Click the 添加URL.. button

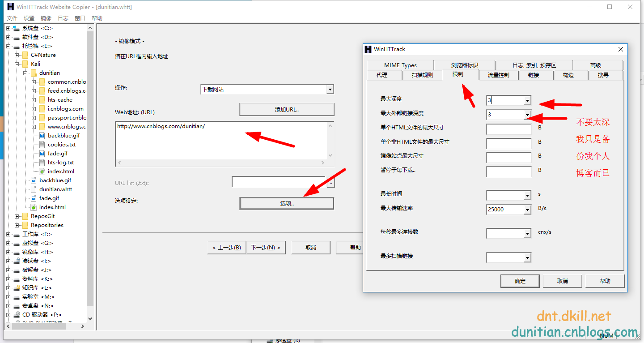point(287,110)
